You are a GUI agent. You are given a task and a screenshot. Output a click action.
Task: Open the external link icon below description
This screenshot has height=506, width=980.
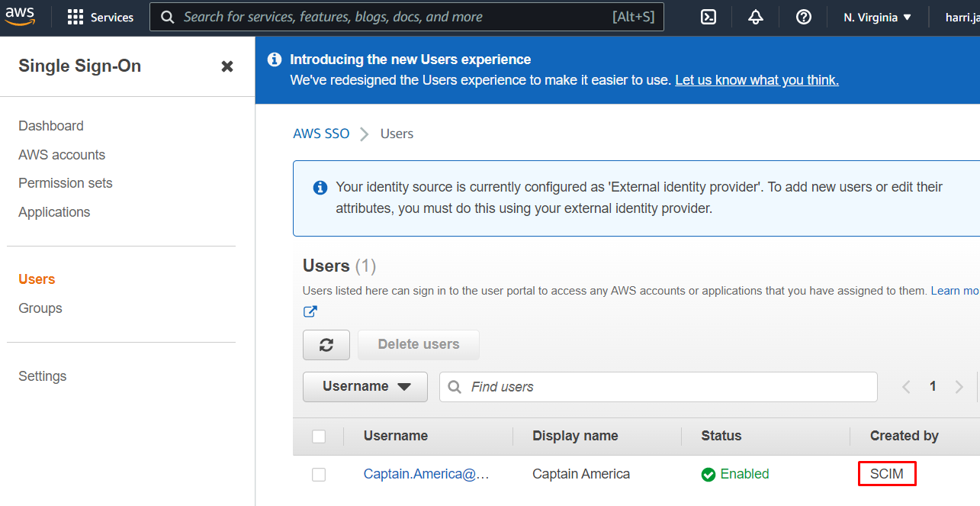[x=310, y=311]
